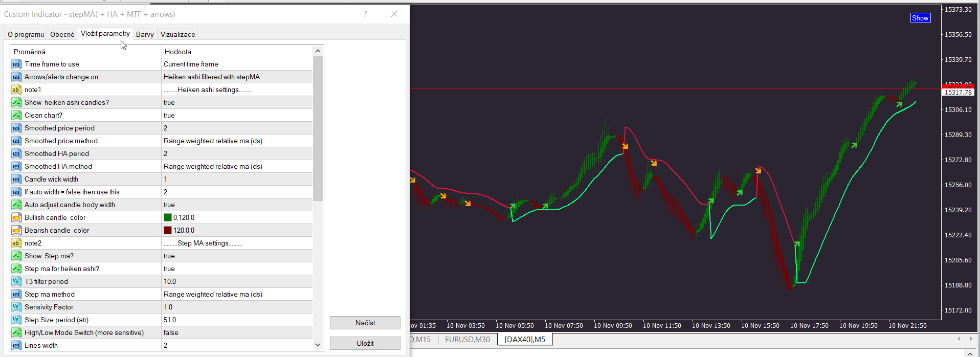Viewport: 980px width, 357px height.
Task: Click chart tabs scroll right arrow
Action: pyautogui.click(x=971, y=339)
